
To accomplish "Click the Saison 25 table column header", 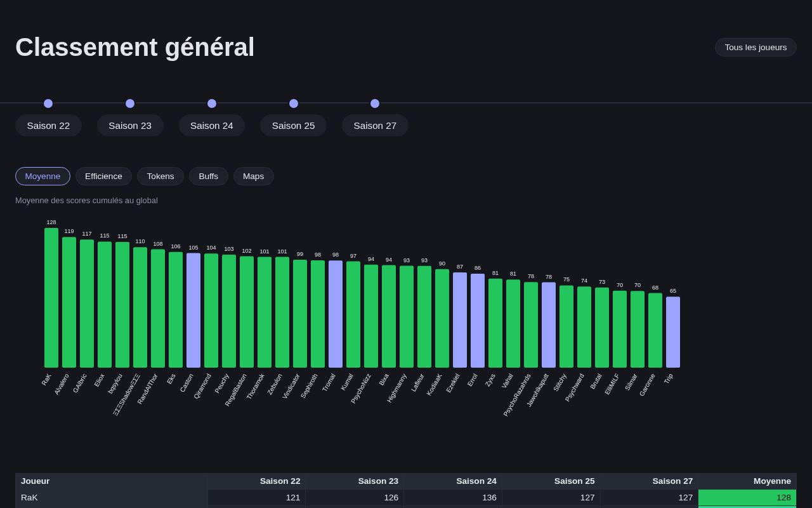I will tap(551, 481).
